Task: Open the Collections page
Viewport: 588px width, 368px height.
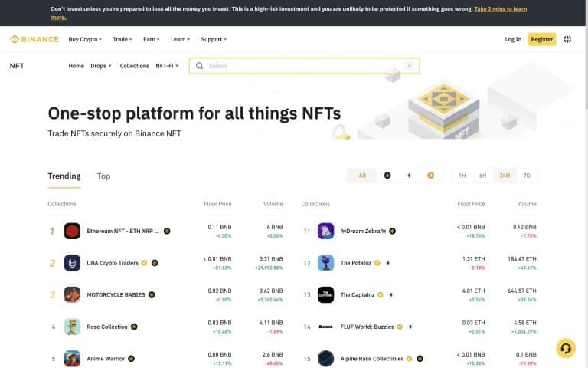Action: pyautogui.click(x=134, y=66)
